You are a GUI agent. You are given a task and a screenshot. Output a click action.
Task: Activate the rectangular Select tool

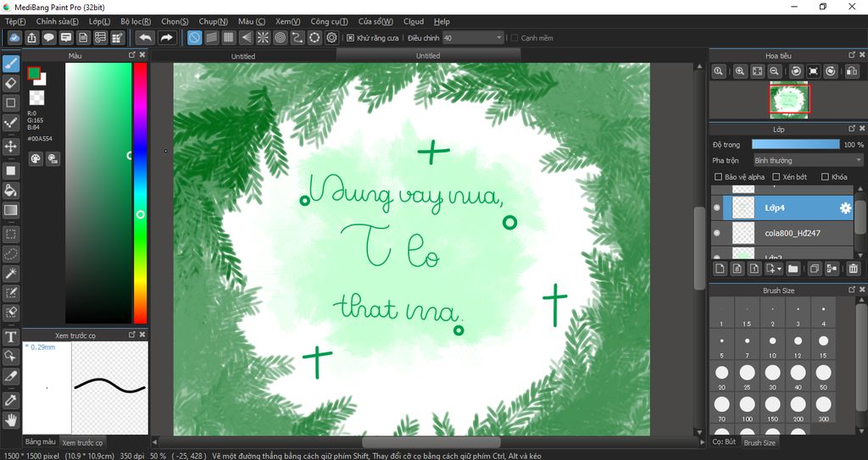tap(10, 234)
